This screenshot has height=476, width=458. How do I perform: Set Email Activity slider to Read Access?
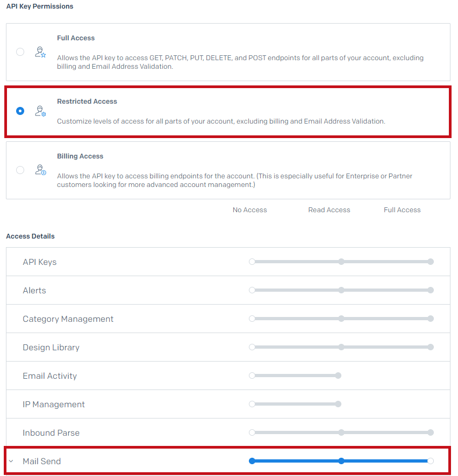pyautogui.click(x=338, y=376)
